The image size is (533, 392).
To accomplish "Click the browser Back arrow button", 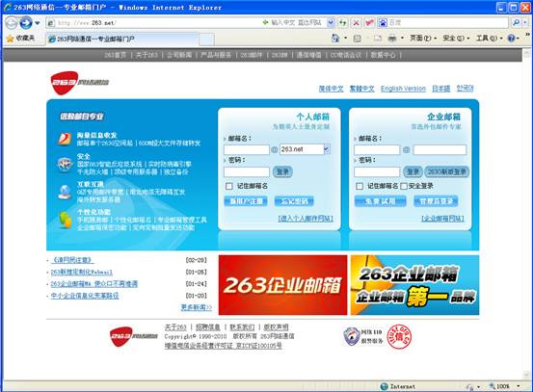I will [12, 23].
